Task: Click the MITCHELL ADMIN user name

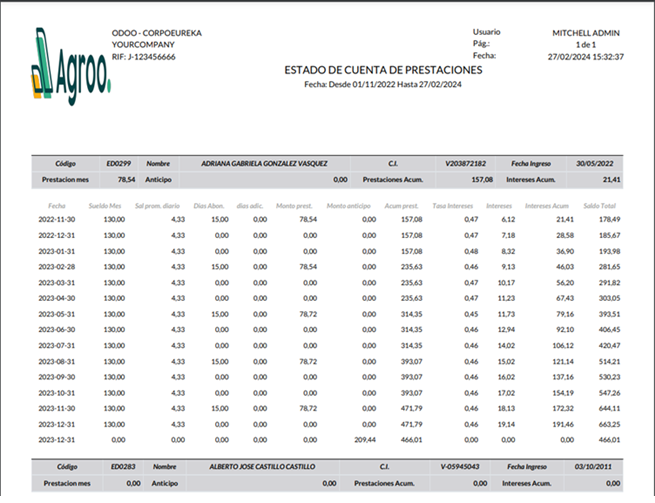Action: [587, 33]
